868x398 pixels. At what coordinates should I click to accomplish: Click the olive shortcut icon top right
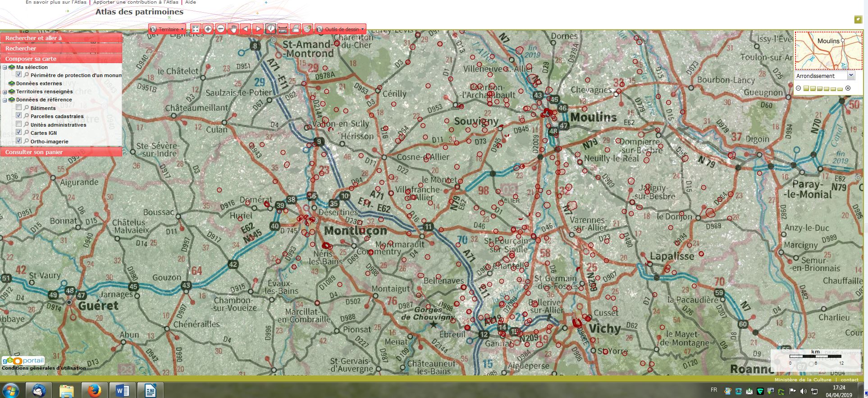(x=858, y=19)
